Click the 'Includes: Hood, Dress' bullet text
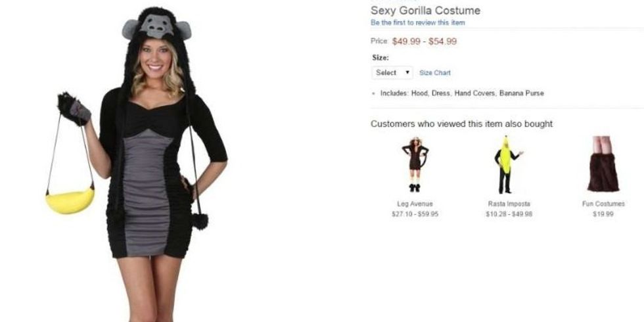 pyautogui.click(x=462, y=93)
